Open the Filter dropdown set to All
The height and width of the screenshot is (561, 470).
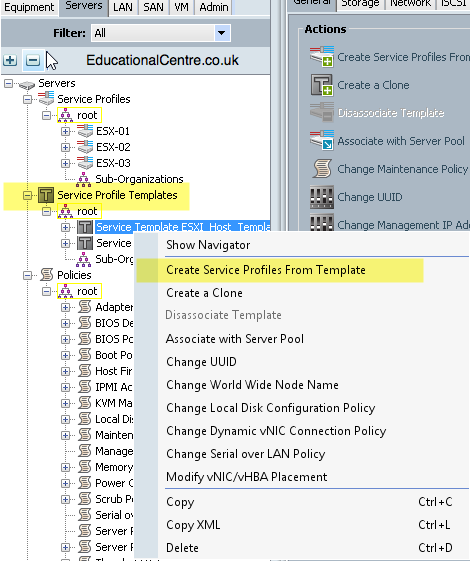point(161,33)
